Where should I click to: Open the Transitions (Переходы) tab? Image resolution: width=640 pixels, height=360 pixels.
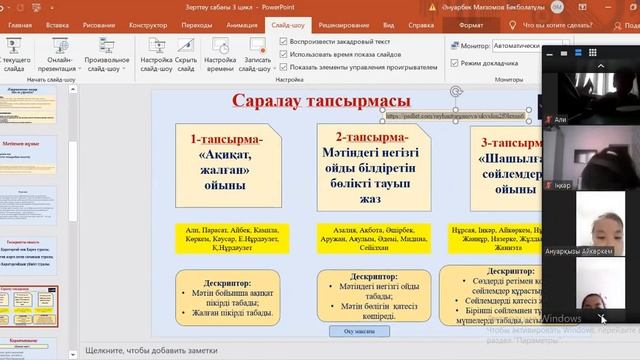(197, 25)
